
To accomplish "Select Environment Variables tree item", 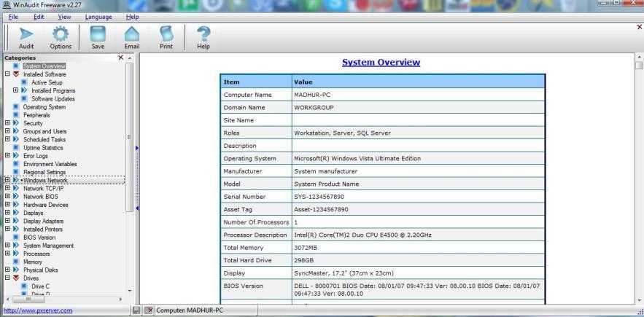I will point(50,164).
